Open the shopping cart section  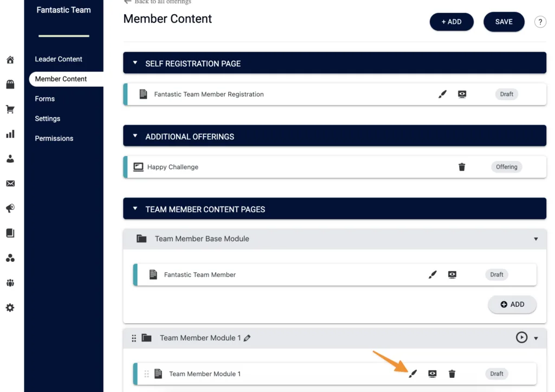pos(10,109)
